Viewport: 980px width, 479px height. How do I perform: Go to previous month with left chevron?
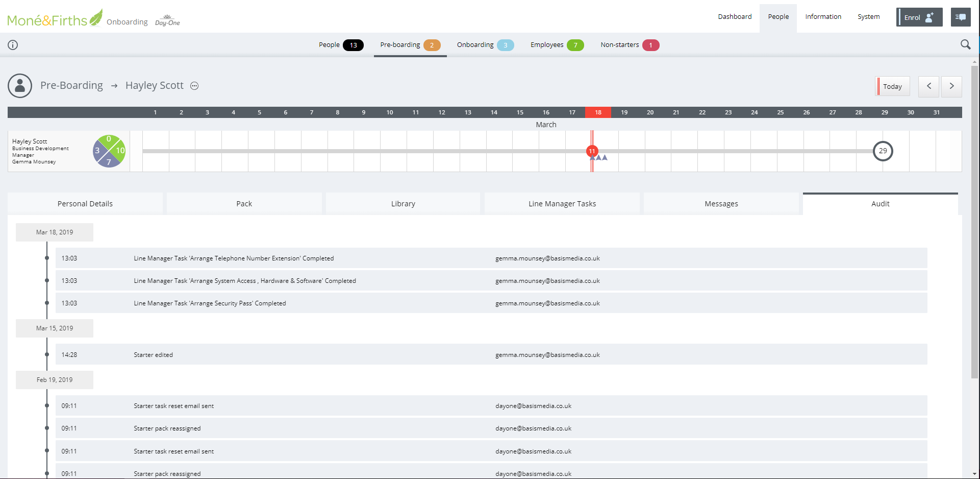coord(929,86)
